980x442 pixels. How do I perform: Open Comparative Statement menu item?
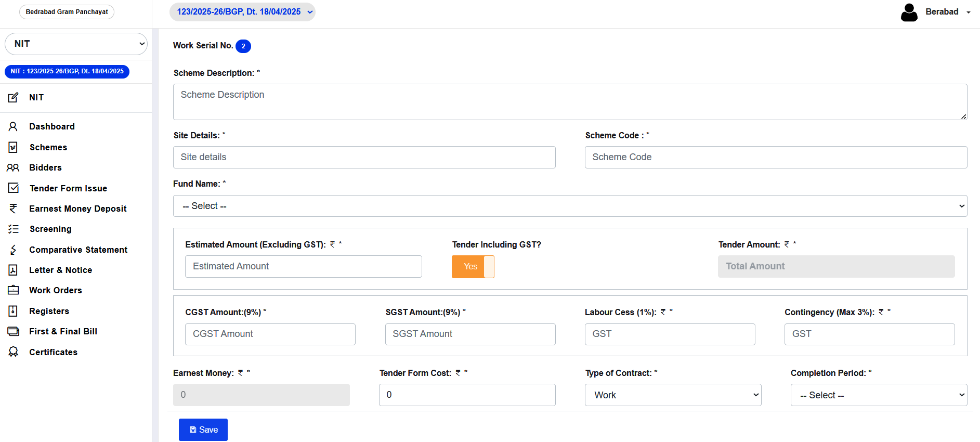78,250
